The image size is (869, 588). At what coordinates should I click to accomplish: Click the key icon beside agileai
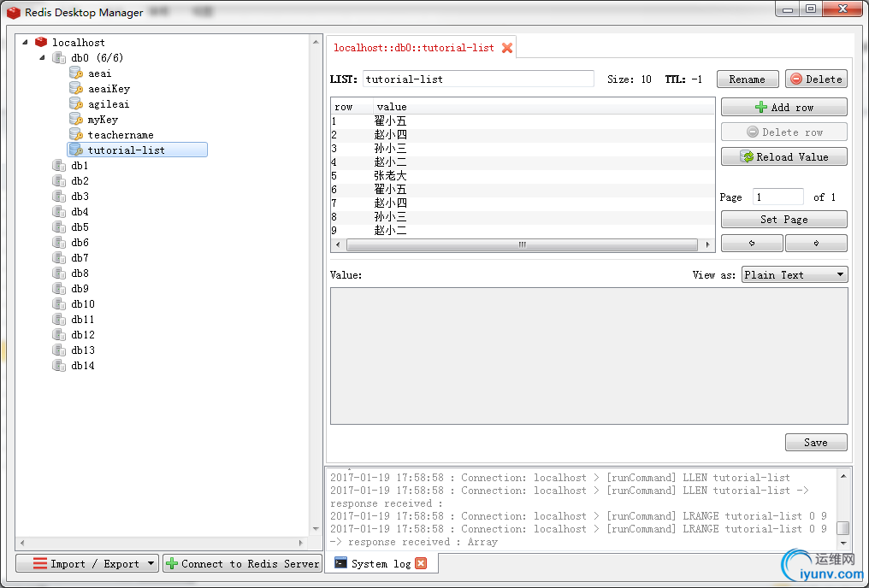[x=76, y=104]
